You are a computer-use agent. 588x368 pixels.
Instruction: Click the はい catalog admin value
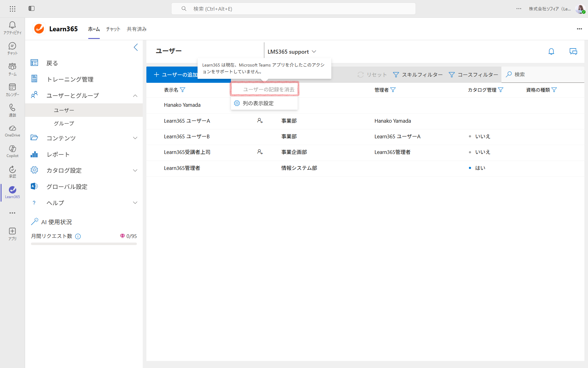[x=480, y=168]
